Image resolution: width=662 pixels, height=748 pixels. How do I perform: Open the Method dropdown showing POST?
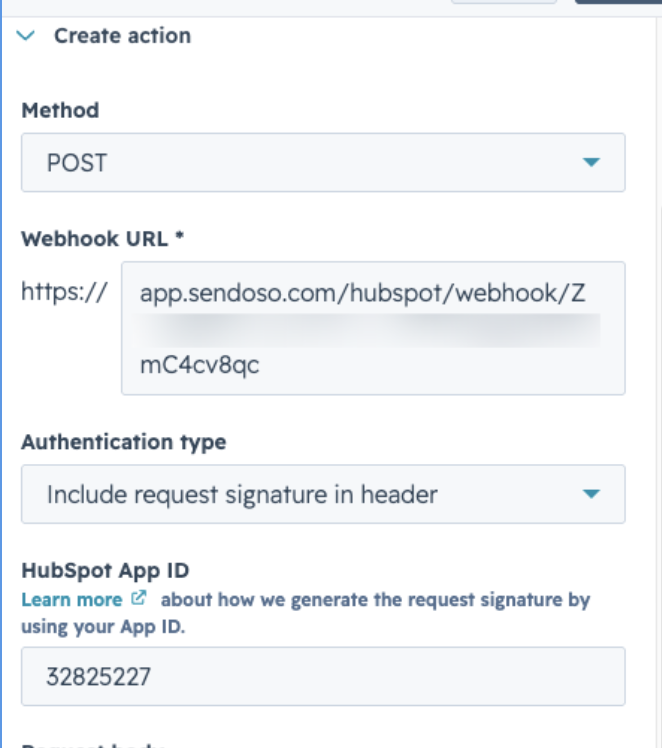323,163
